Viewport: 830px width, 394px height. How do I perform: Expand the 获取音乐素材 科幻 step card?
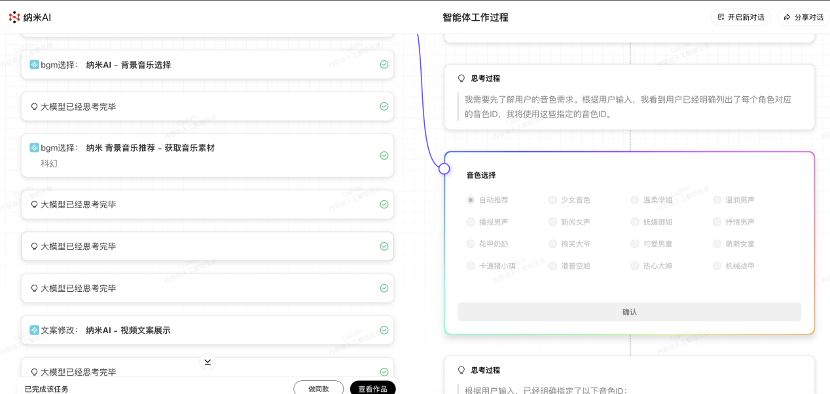(208, 155)
